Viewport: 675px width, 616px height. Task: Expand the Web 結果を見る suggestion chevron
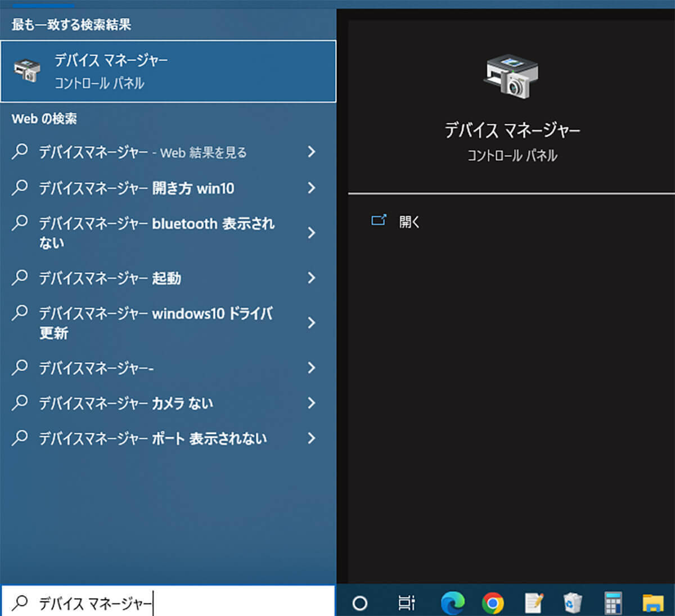[311, 152]
